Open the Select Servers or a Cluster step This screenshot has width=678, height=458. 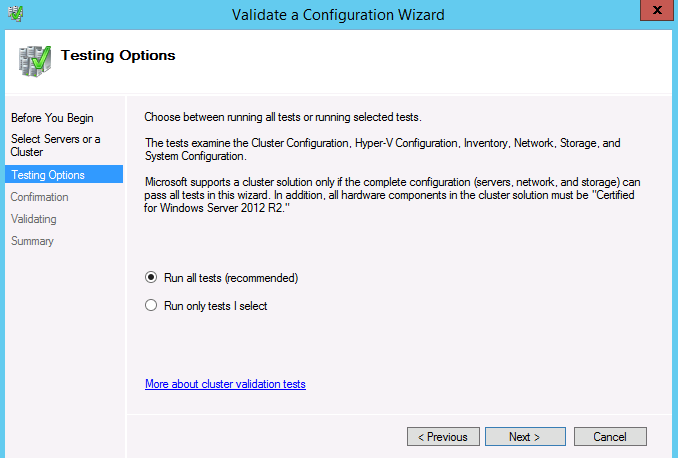click(55, 145)
